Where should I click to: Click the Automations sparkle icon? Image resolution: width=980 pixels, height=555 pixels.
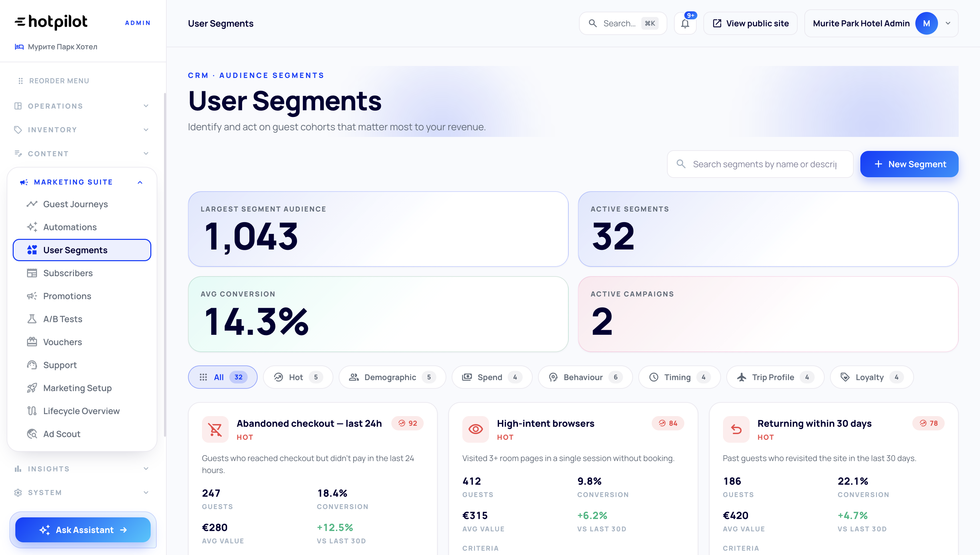[x=32, y=227]
